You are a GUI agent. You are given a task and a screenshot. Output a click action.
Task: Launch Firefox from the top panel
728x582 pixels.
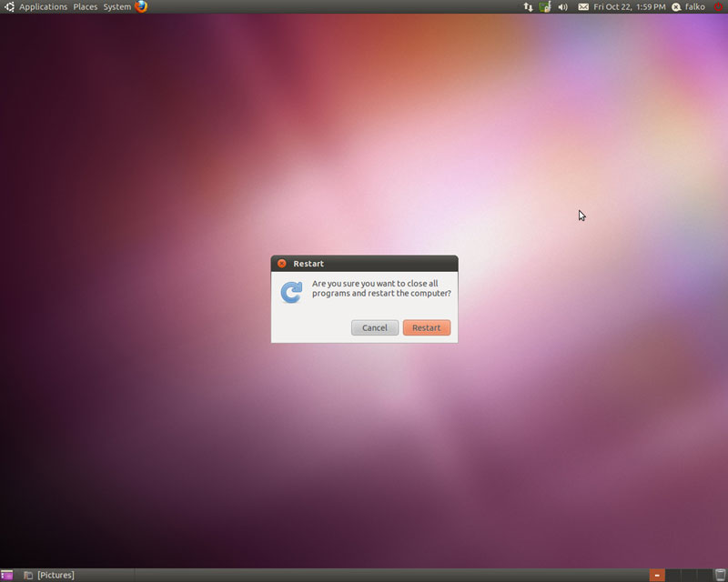click(141, 6)
